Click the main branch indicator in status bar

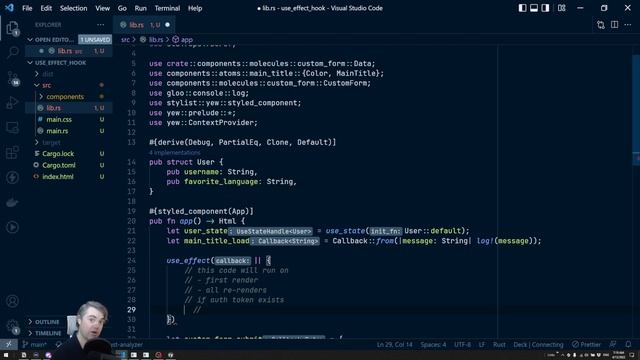point(34,344)
